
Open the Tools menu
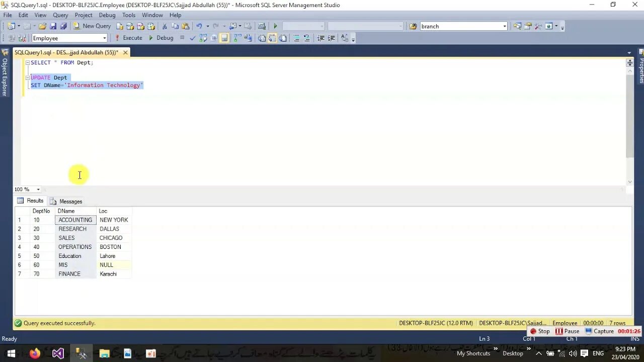click(129, 15)
